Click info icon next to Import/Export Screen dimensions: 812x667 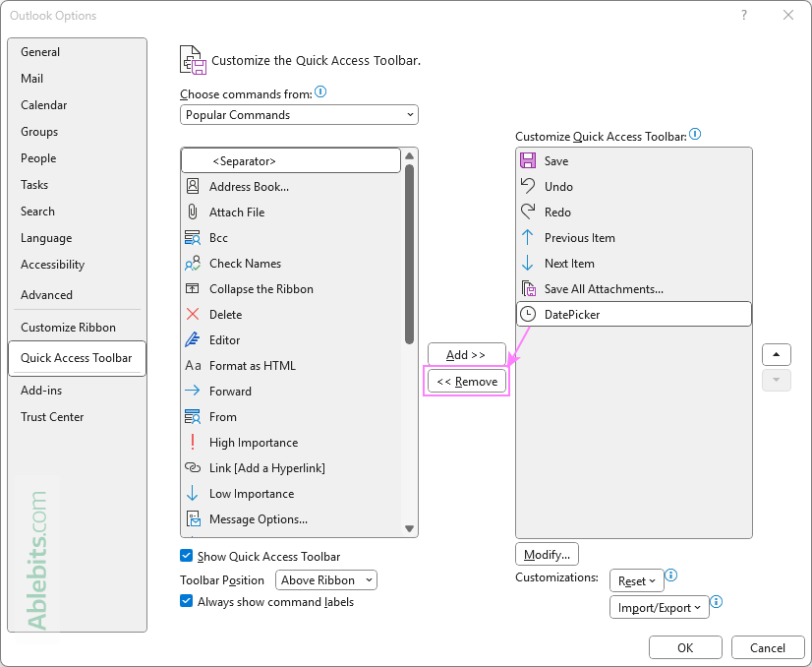(717, 602)
